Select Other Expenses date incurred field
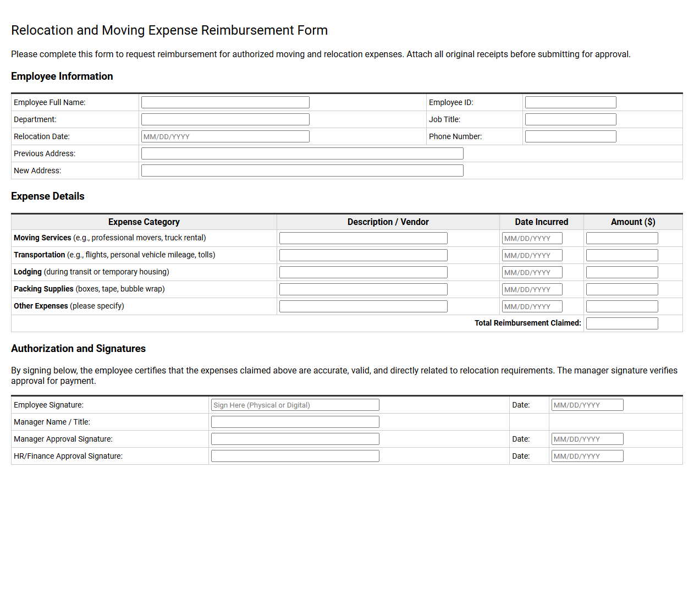The width and height of the screenshot is (694, 616). click(532, 306)
